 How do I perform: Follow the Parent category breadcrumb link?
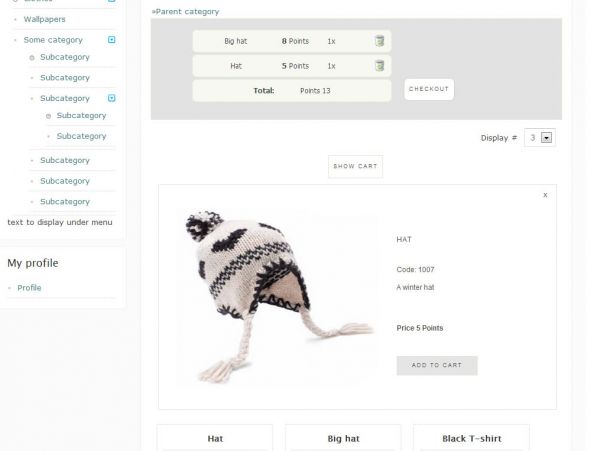(188, 11)
